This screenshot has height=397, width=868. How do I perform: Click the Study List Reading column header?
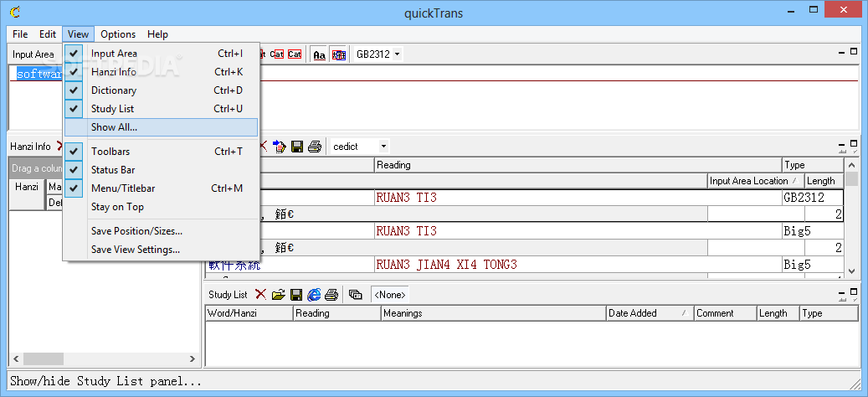[337, 313]
